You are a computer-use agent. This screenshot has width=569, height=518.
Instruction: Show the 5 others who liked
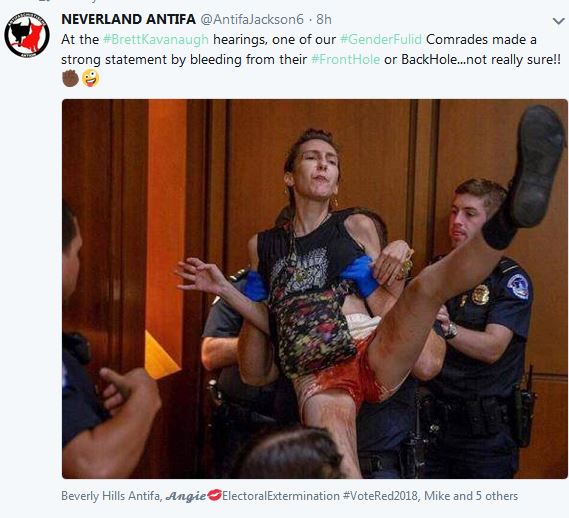click(x=497, y=496)
